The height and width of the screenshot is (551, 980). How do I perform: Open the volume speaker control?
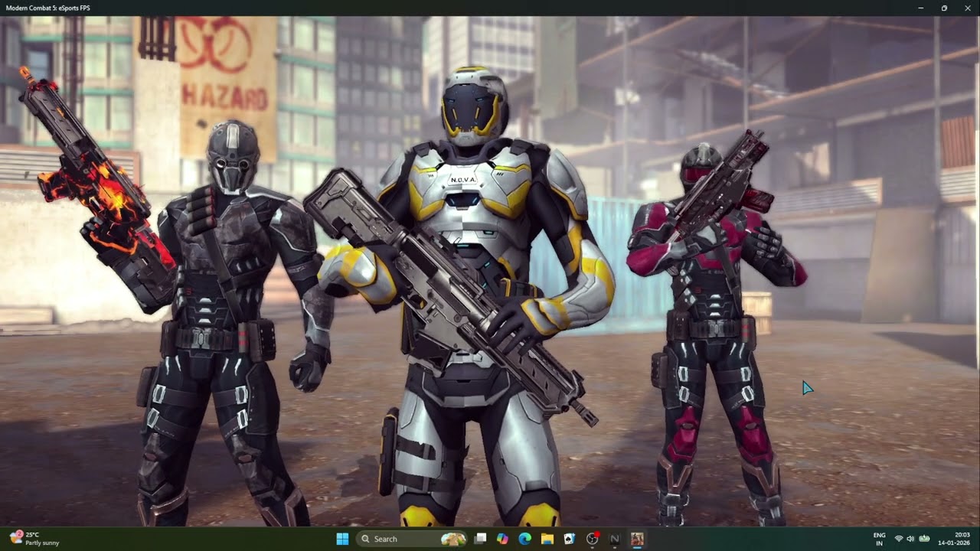[910, 539]
